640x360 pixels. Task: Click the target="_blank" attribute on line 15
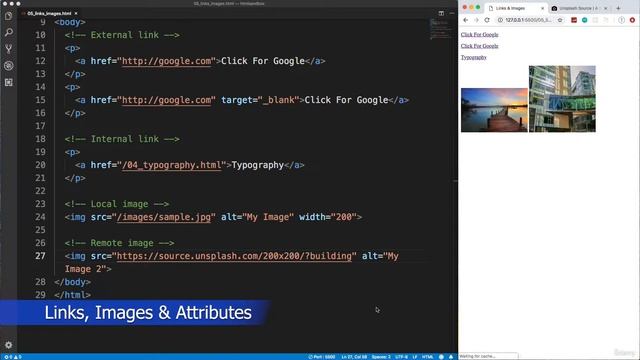tap(260, 100)
